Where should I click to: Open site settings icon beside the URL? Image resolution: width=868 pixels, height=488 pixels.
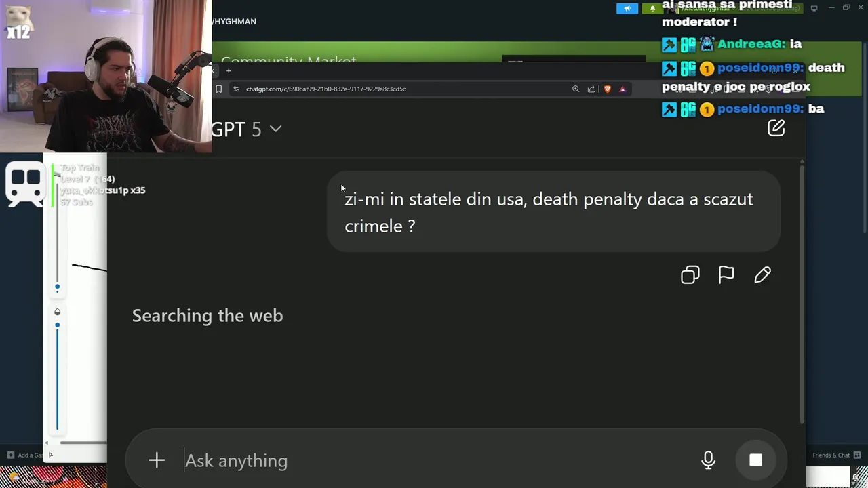(x=235, y=89)
